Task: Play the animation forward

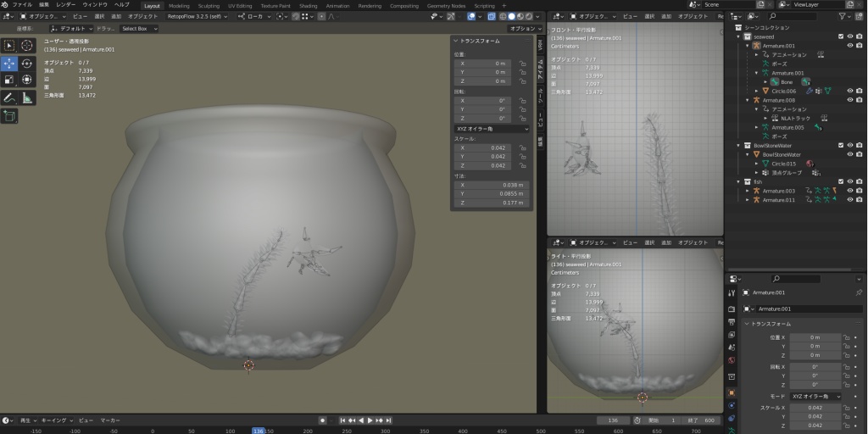Action: tap(370, 420)
